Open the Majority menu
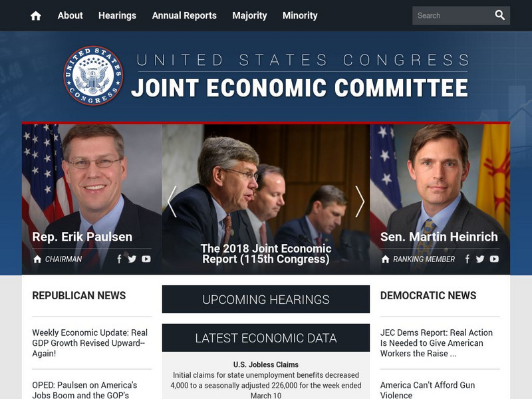Image resolution: width=532 pixels, height=399 pixels. tap(250, 15)
